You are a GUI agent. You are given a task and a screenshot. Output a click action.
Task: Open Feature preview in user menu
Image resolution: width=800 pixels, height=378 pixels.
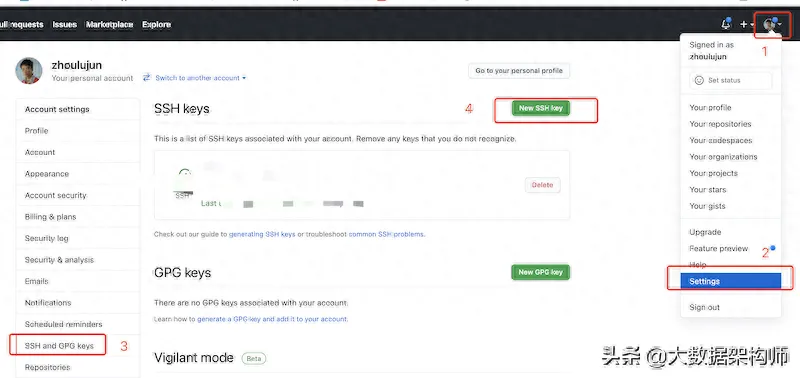pos(731,248)
